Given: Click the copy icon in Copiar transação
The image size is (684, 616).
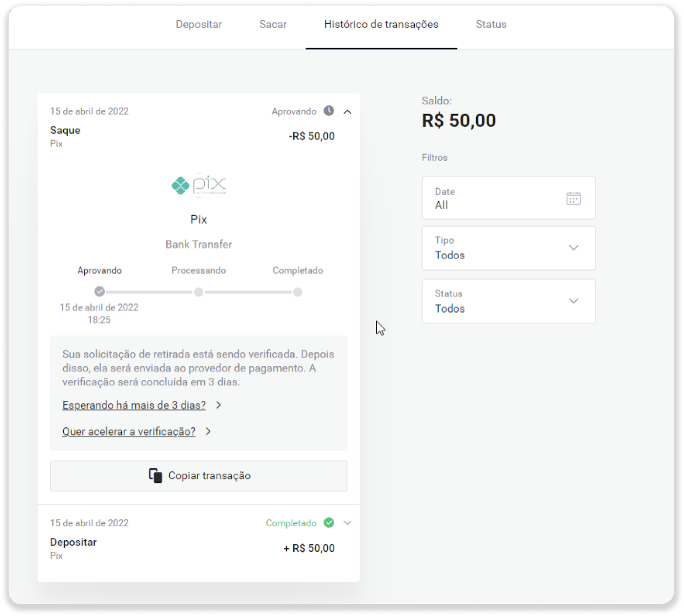Looking at the screenshot, I should pos(156,476).
